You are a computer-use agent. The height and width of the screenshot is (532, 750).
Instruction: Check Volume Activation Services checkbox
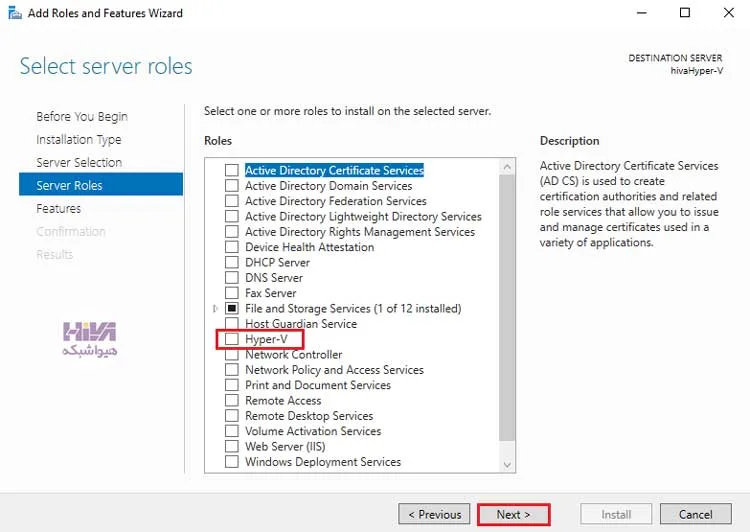pyautogui.click(x=232, y=431)
